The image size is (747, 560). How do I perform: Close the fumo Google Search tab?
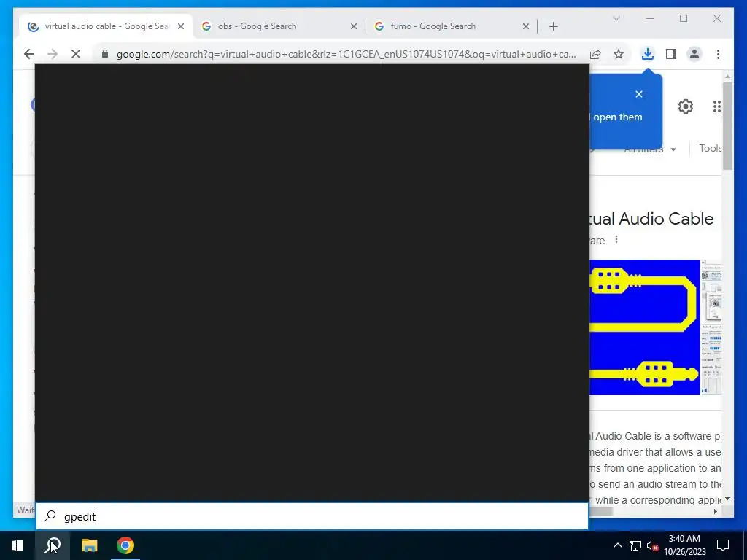526,26
